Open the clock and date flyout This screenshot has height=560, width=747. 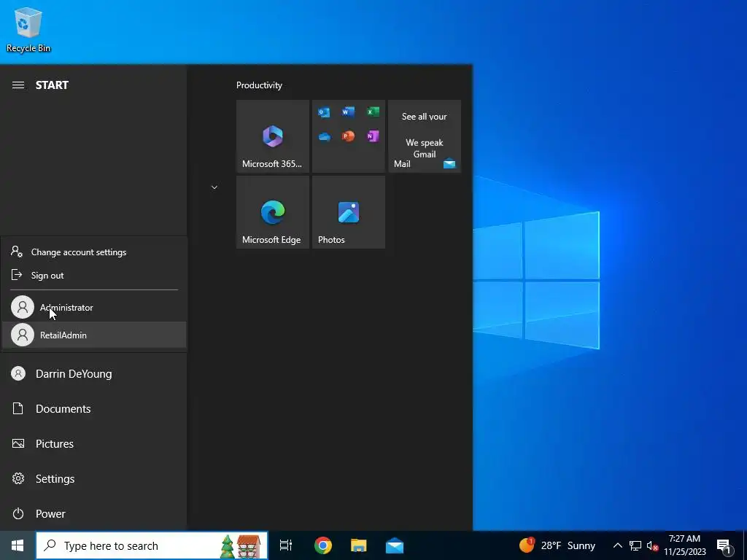685,545
